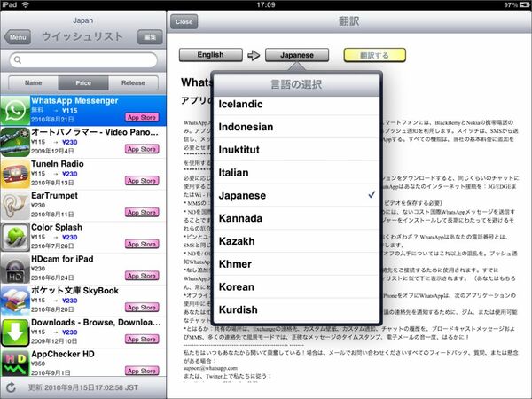This screenshot has width=532, height=399.
Task: Tap the Wi-Fi icon in status bar
Action: click(x=26, y=4)
